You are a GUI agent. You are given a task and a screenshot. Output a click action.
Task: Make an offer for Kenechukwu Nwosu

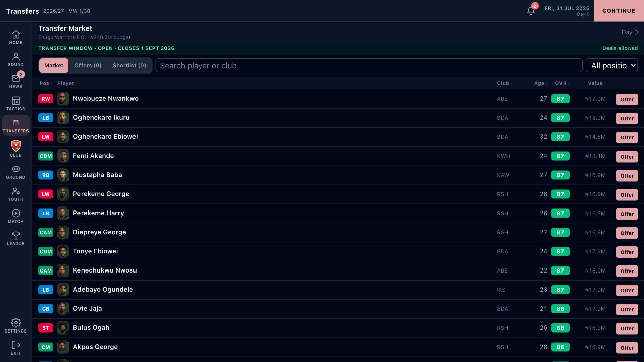[x=627, y=271]
